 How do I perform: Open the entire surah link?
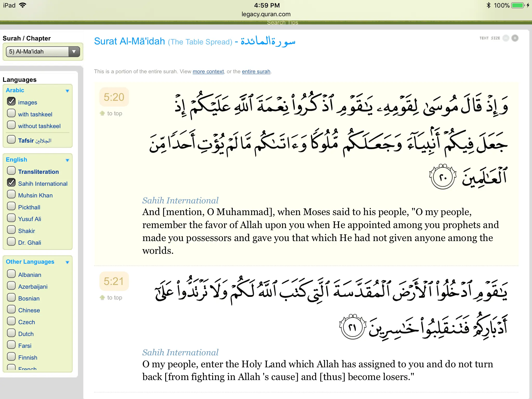coord(256,71)
